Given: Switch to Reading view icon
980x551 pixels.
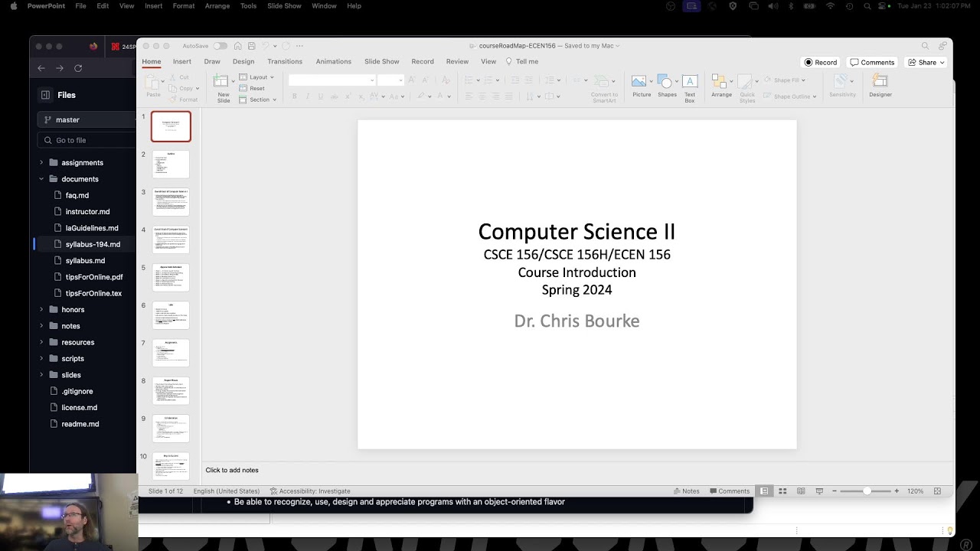Looking at the screenshot, I should [x=801, y=491].
